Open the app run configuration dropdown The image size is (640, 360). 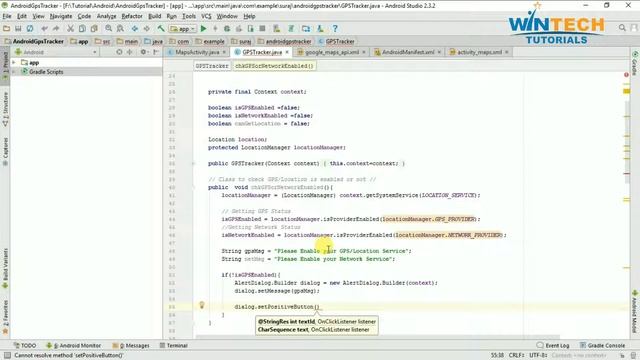pyautogui.click(x=183, y=29)
